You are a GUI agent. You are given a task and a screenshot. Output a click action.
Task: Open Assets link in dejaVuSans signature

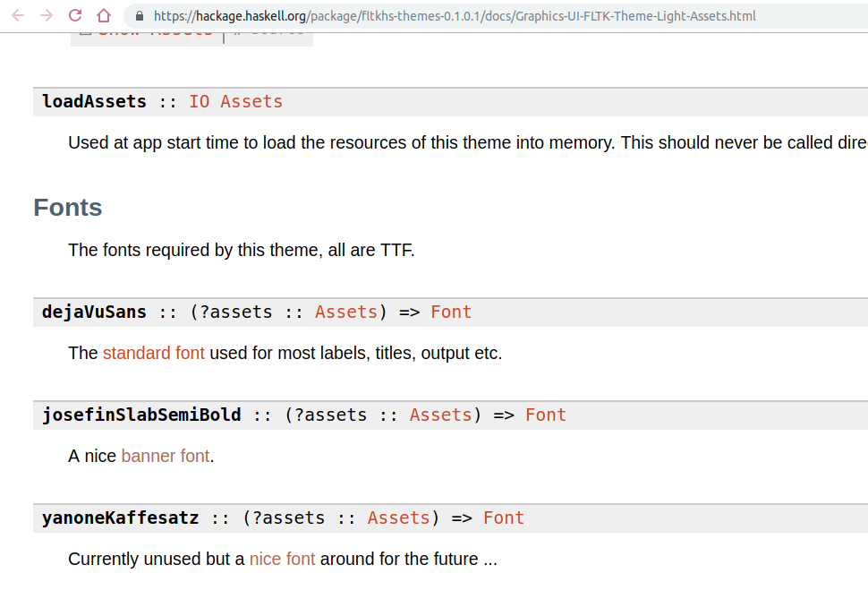[x=346, y=312]
